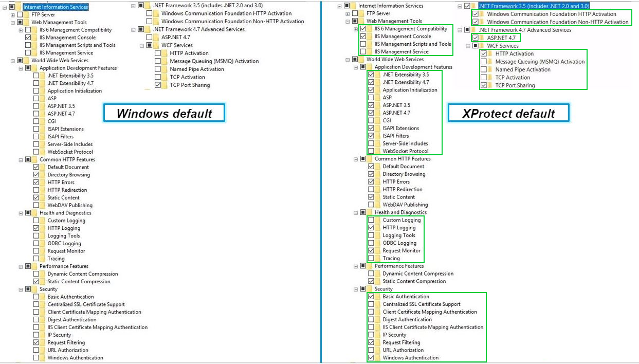Check the WebSocket Protocol checkbox in XProtect tree
The image size is (639, 364).
tap(371, 151)
